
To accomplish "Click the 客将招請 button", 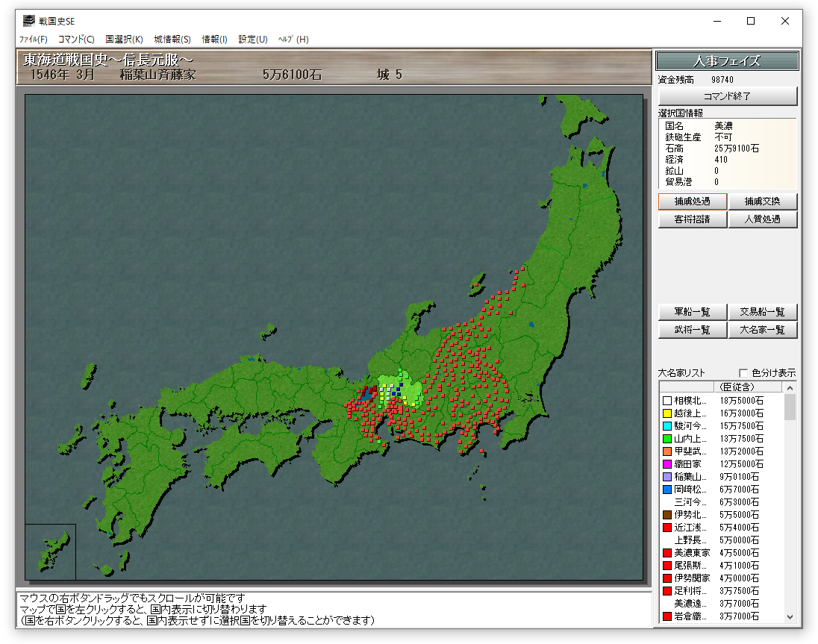I will pos(692,219).
